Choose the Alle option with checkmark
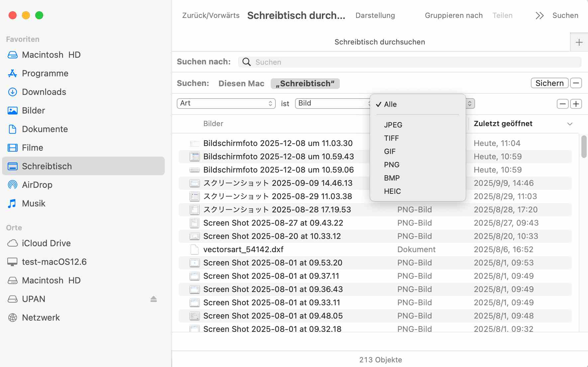The image size is (588, 367). coord(390,105)
